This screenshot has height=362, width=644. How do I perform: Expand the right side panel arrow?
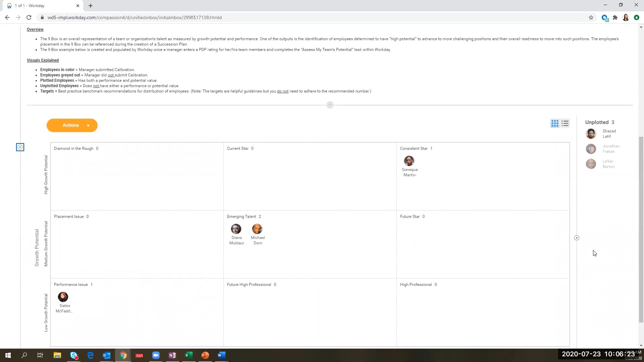(x=577, y=238)
